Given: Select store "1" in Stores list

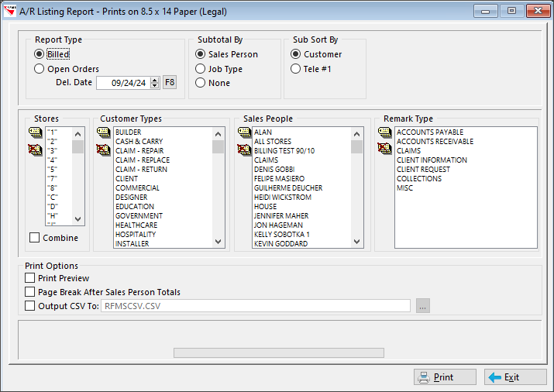Looking at the screenshot, I should click(52, 132).
